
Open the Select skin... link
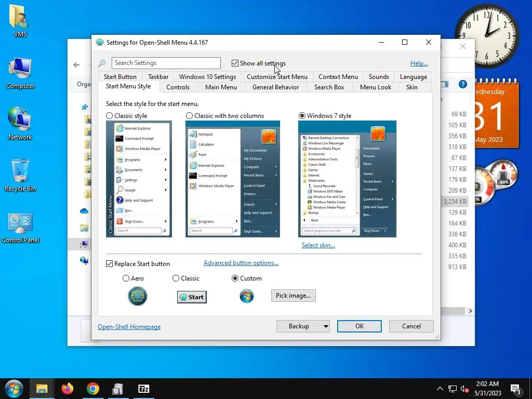pyautogui.click(x=318, y=245)
